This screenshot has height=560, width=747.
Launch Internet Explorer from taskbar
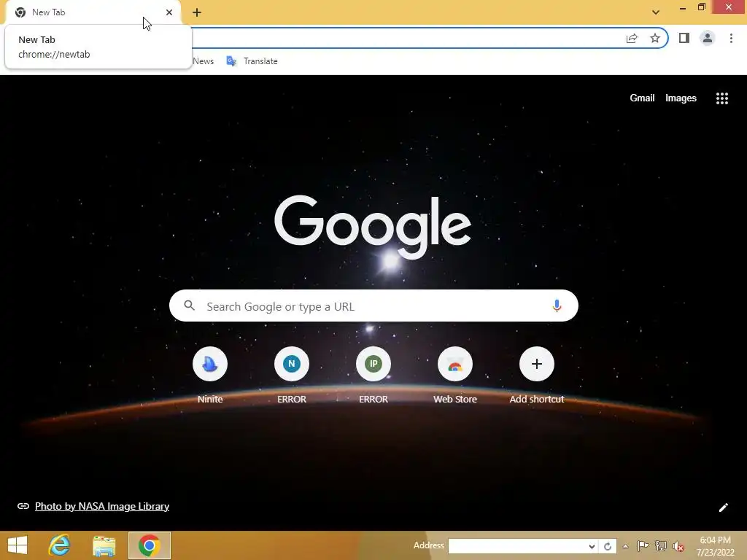(x=60, y=545)
